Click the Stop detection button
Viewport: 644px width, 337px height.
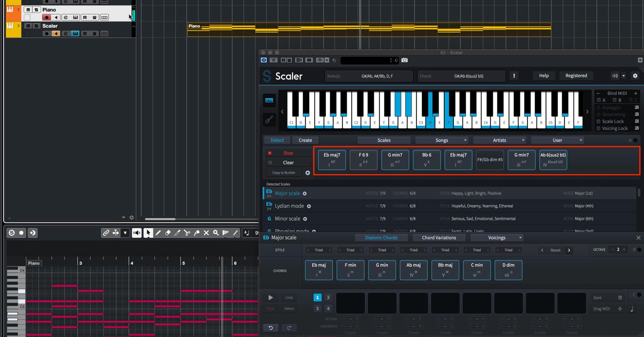tap(288, 153)
